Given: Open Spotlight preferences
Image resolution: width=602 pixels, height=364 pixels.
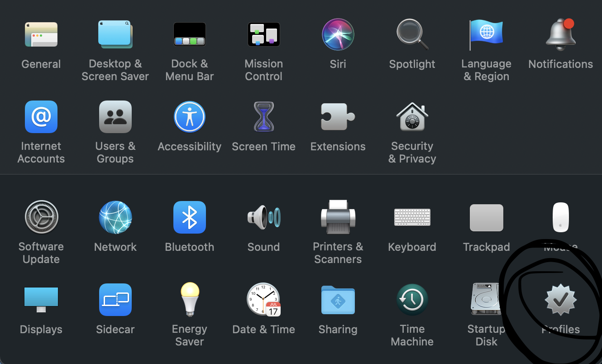Looking at the screenshot, I should pyautogui.click(x=412, y=34).
